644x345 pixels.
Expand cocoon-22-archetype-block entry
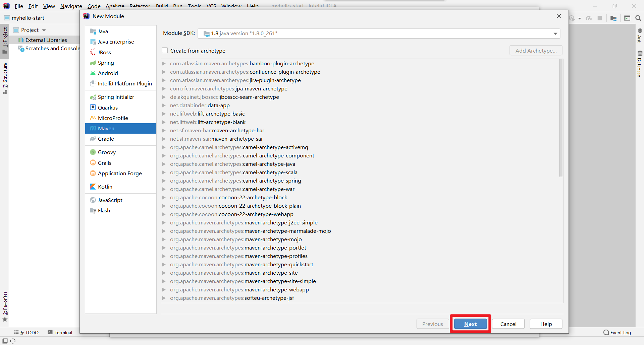point(164,198)
